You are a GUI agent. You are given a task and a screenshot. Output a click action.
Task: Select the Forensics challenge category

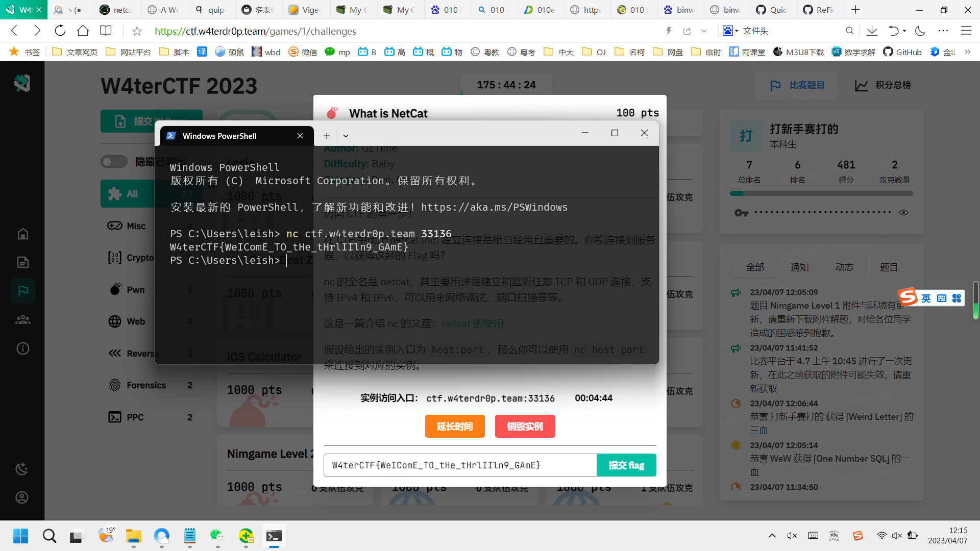pyautogui.click(x=146, y=385)
